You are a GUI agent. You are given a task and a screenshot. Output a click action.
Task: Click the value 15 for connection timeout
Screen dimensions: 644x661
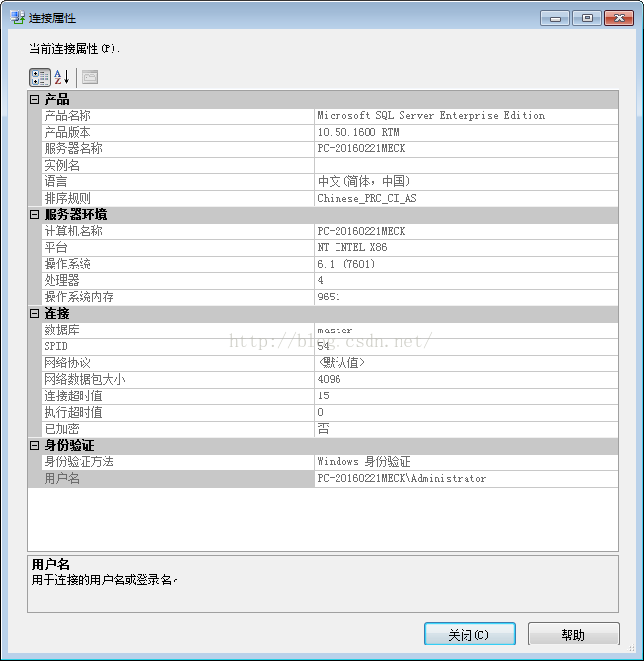click(x=324, y=395)
